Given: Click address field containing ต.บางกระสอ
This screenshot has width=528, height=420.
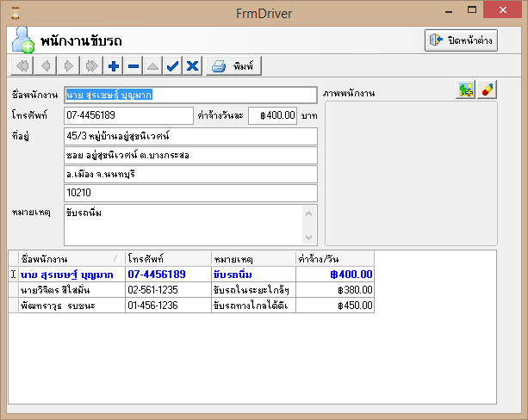Looking at the screenshot, I should click(x=190, y=155).
